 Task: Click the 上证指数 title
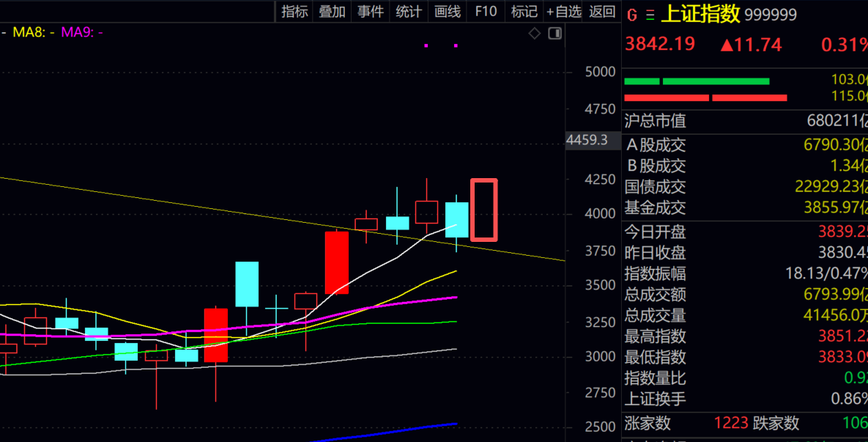(701, 15)
